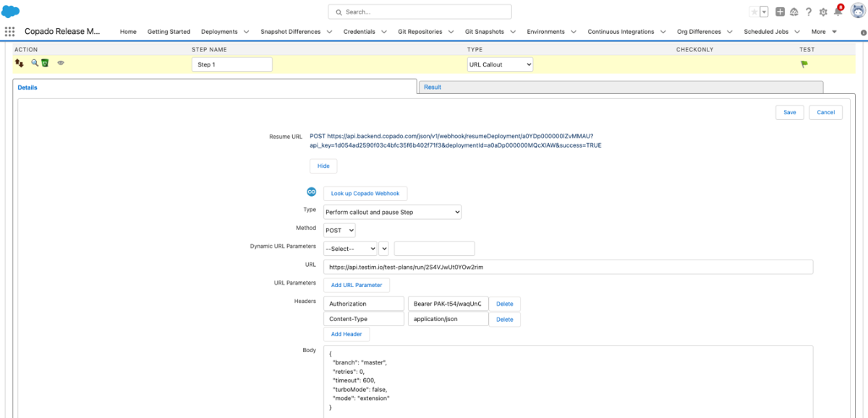The height and width of the screenshot is (418, 868).
Task: Open the App Launcher grid icon
Action: click(x=9, y=32)
